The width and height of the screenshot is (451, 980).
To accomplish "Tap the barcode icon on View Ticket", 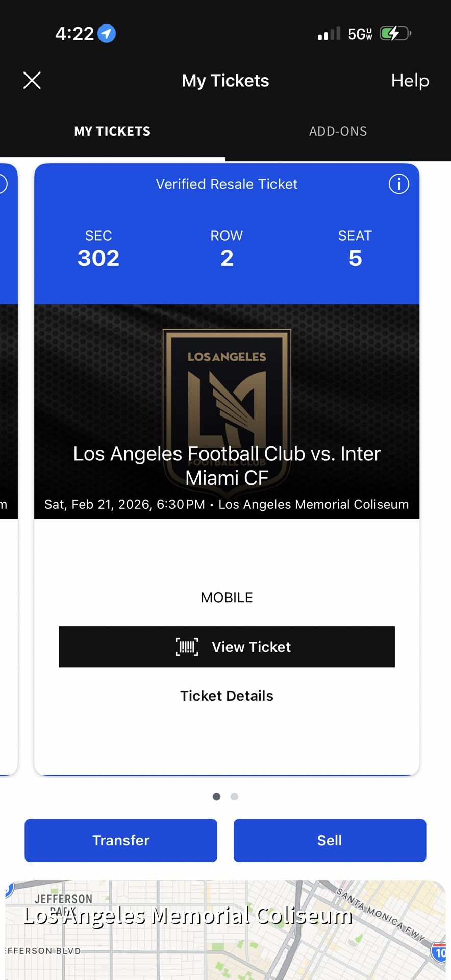I will coord(187,647).
